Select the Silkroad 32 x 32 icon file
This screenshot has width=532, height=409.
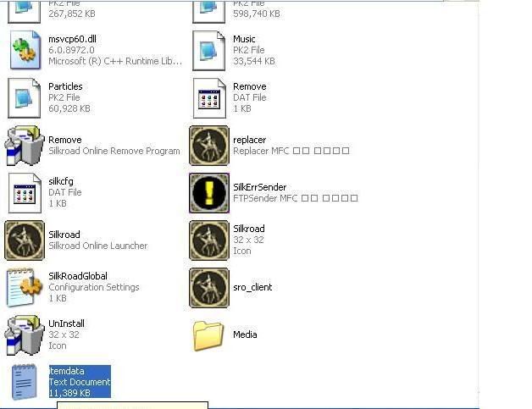pos(209,240)
